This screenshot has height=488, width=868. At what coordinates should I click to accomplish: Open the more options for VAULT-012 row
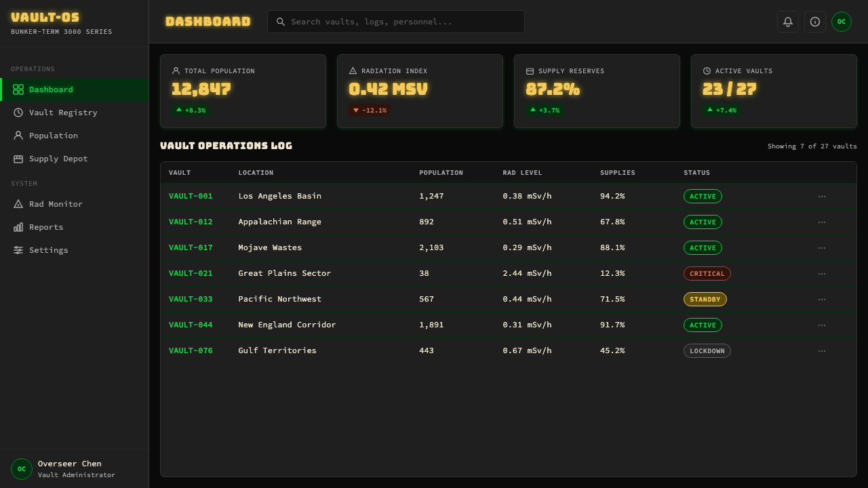click(x=822, y=222)
